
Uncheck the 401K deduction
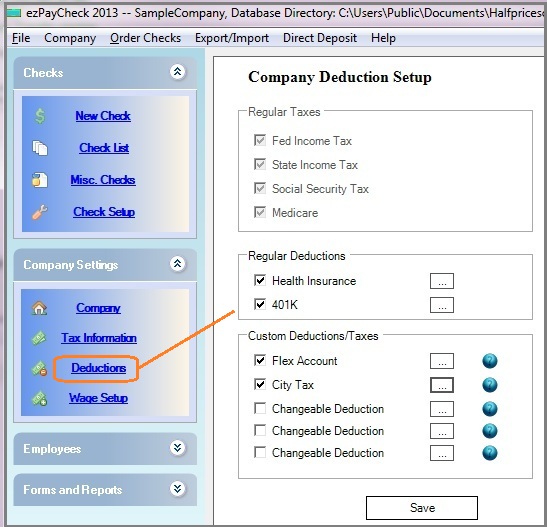coord(260,304)
